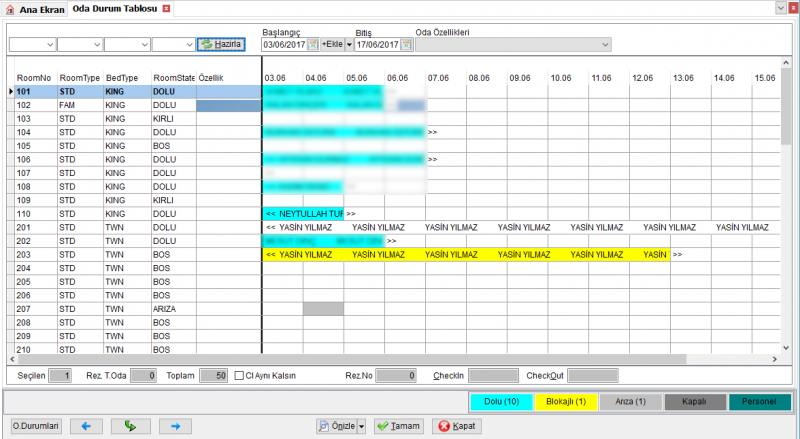This screenshot has width=800, height=439.
Task: Click the Rez. T.Oda field
Action: click(143, 376)
